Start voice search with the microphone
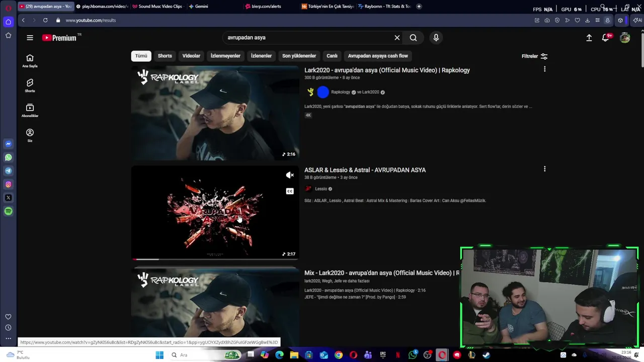The width and height of the screenshot is (644, 362). click(436, 38)
